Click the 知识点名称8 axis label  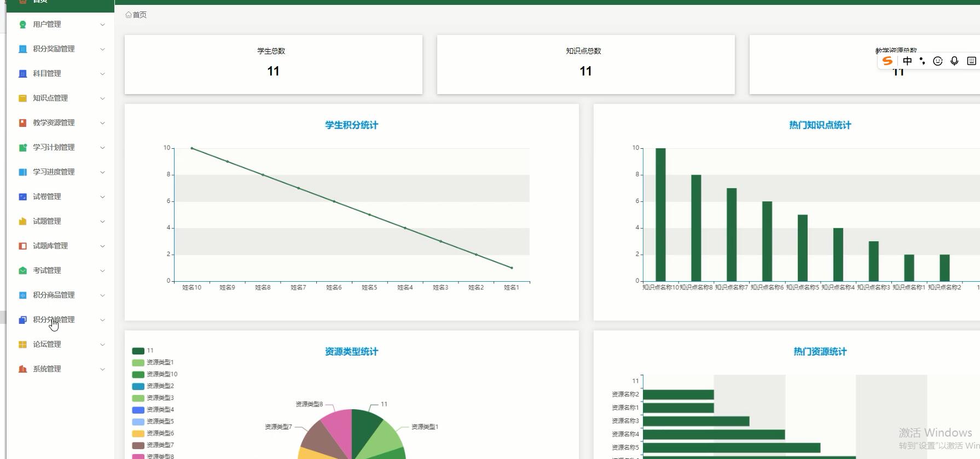tap(696, 288)
